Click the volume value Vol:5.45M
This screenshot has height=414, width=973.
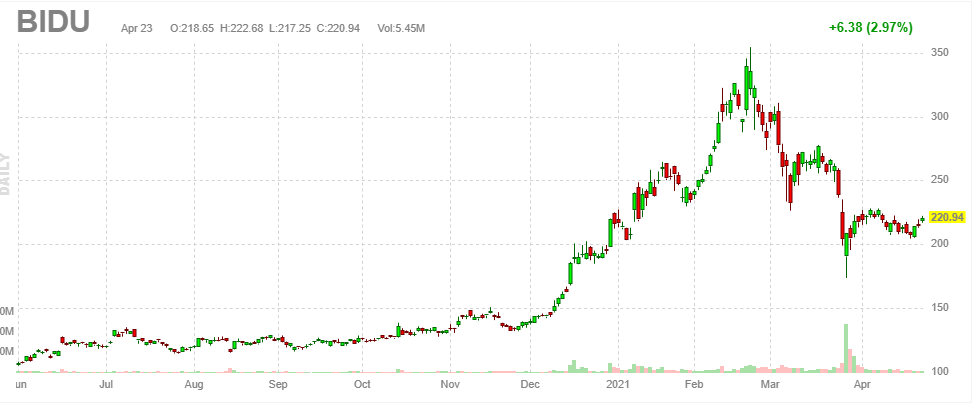pyautogui.click(x=401, y=29)
